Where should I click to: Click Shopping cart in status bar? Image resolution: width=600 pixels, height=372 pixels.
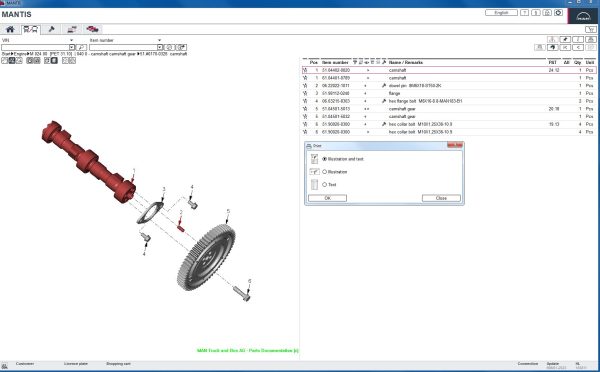pyautogui.click(x=118, y=364)
